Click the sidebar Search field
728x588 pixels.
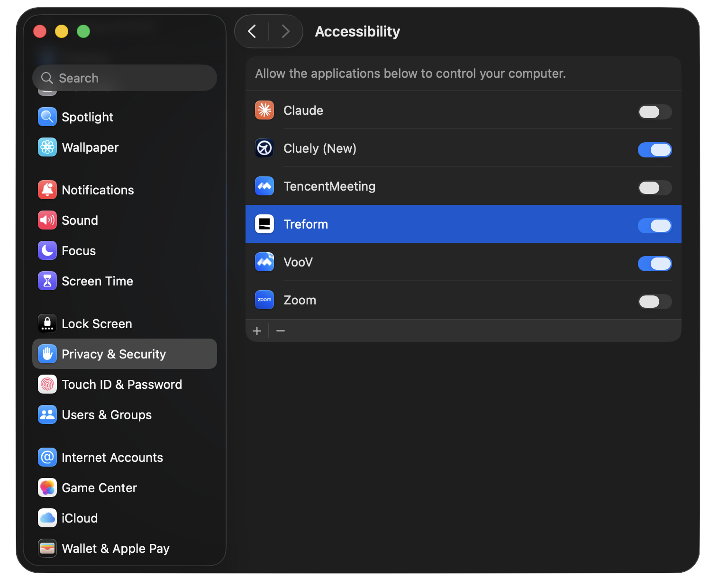[125, 78]
